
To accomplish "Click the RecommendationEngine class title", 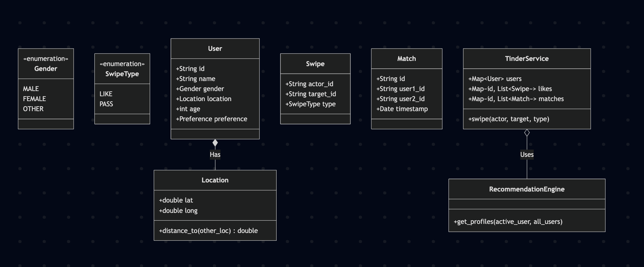I will coord(527,189).
